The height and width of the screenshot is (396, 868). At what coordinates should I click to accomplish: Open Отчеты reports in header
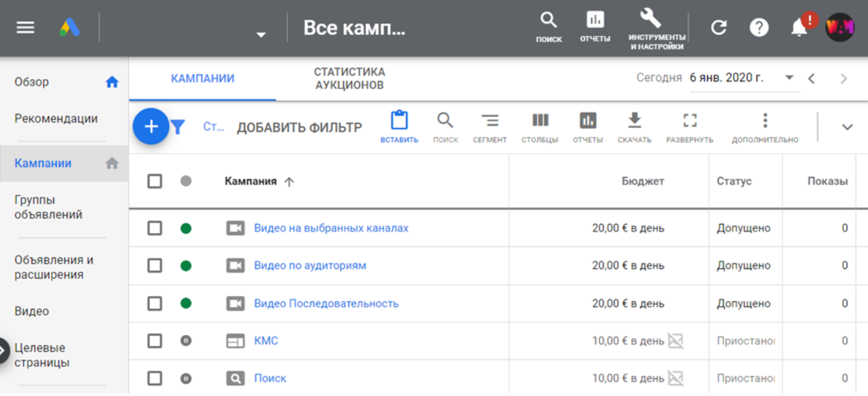coord(595,27)
